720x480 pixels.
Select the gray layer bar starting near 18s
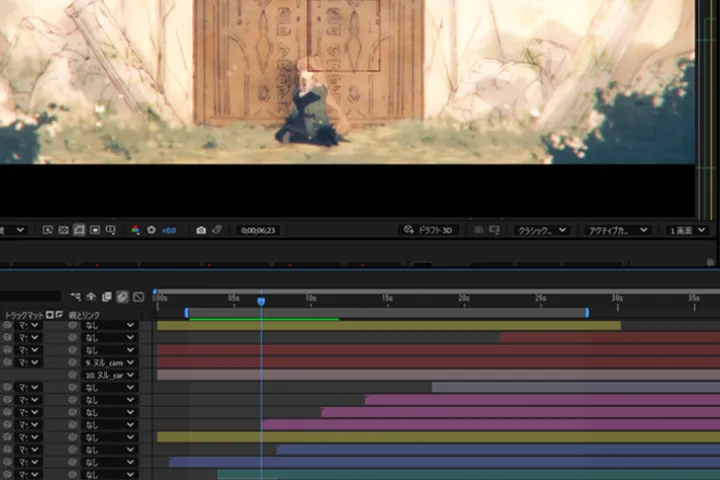click(x=576, y=388)
